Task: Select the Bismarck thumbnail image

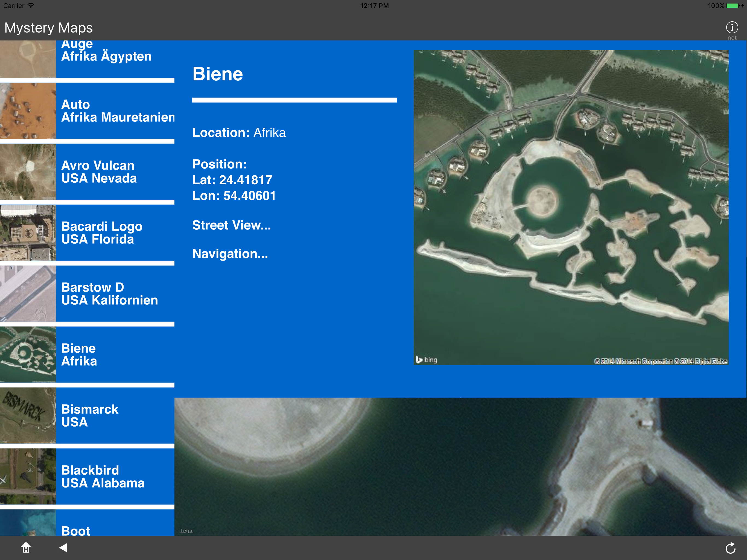Action: pos(28,415)
